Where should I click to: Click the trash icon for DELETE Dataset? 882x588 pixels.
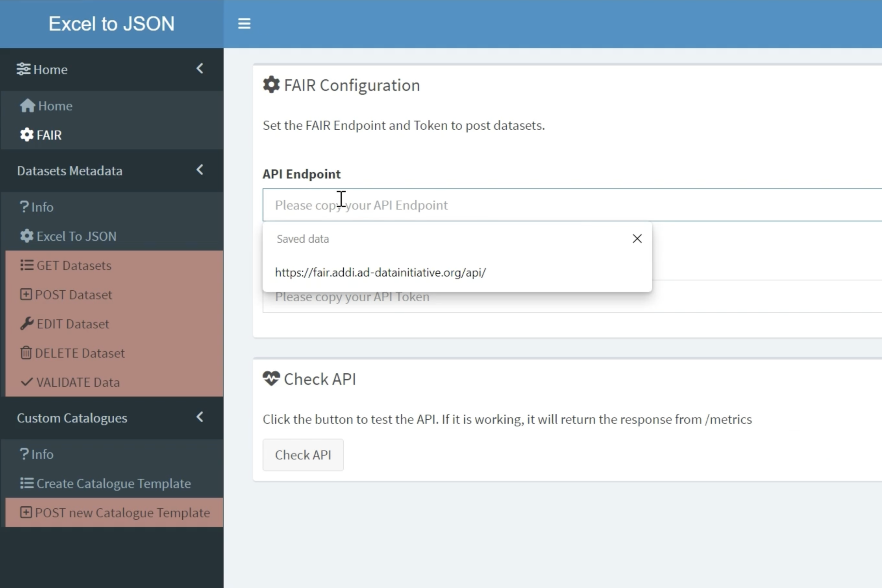(25, 353)
